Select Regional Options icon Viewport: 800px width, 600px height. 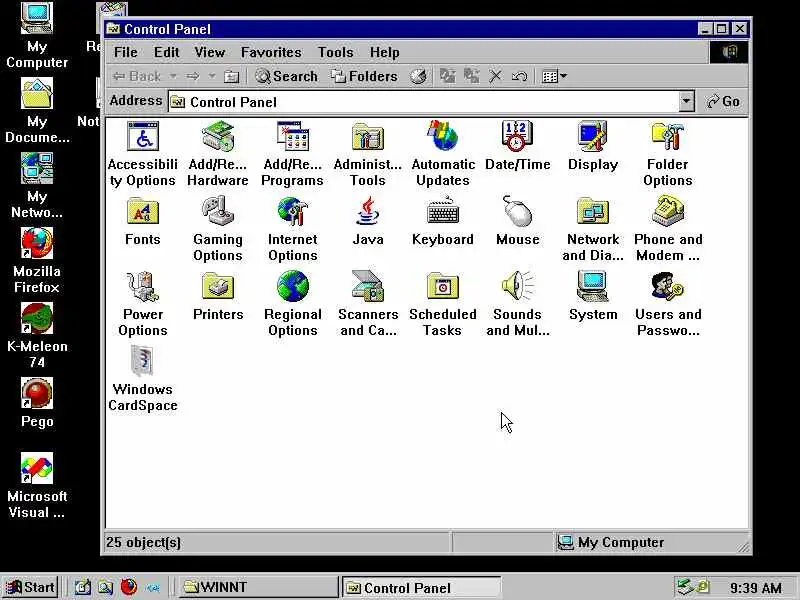[293, 286]
